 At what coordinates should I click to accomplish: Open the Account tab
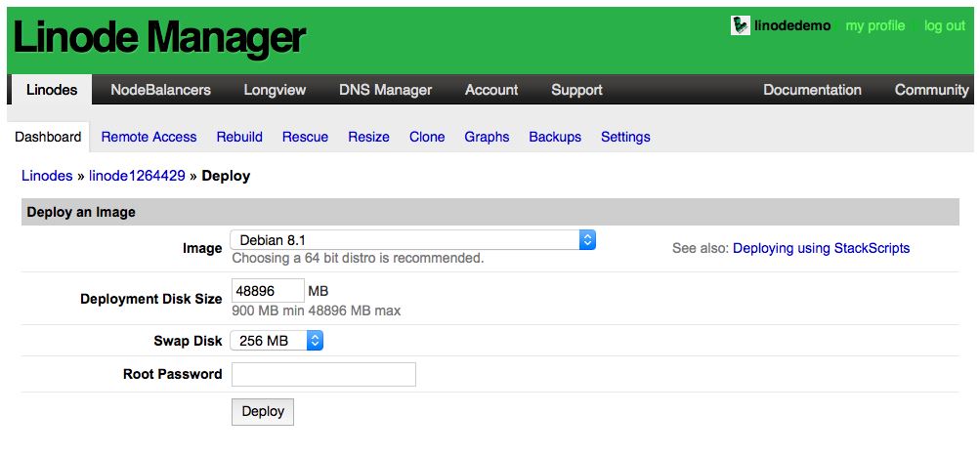[x=491, y=90]
